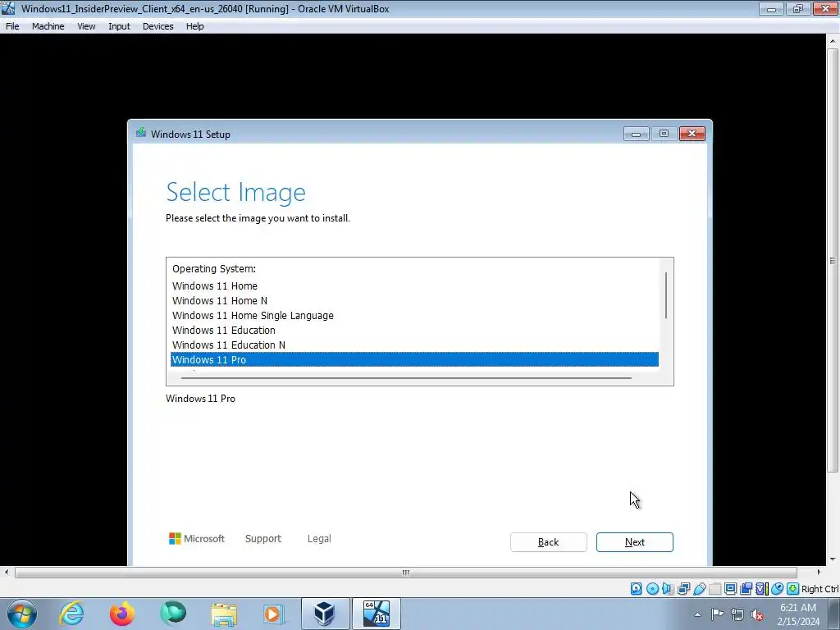Open the Input menu
This screenshot has width=840, height=630.
(119, 26)
